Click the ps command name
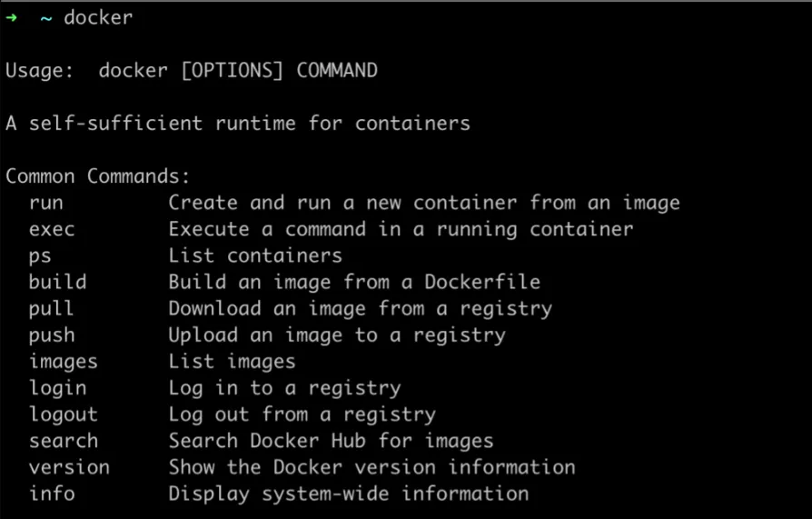This screenshot has width=812, height=519. click(40, 255)
